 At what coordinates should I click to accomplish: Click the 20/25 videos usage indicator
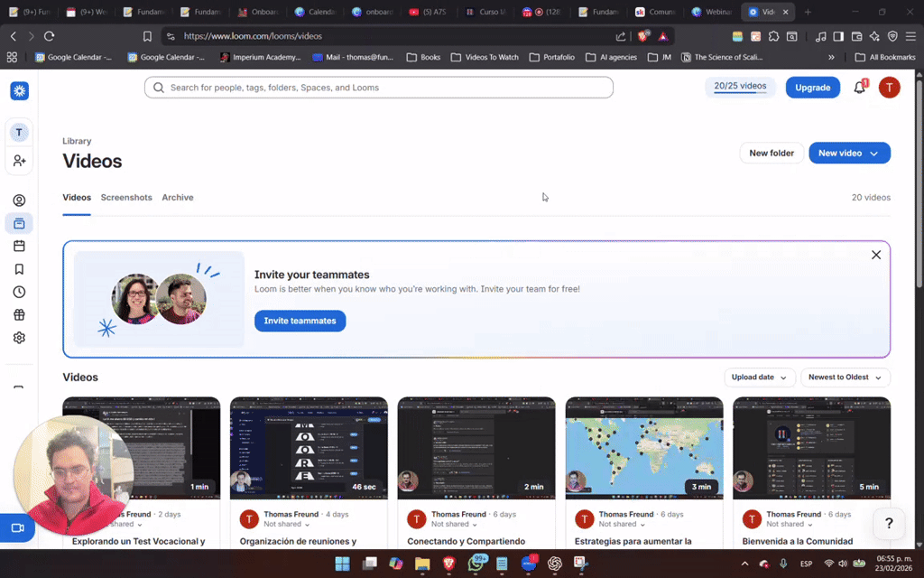point(740,88)
